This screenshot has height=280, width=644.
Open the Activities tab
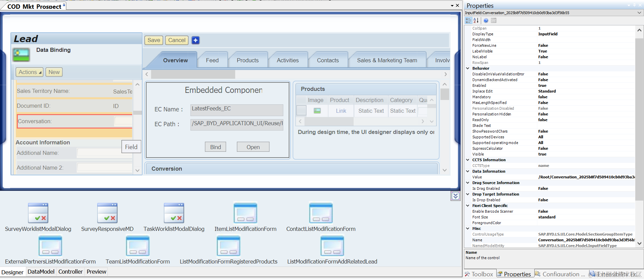click(x=288, y=60)
